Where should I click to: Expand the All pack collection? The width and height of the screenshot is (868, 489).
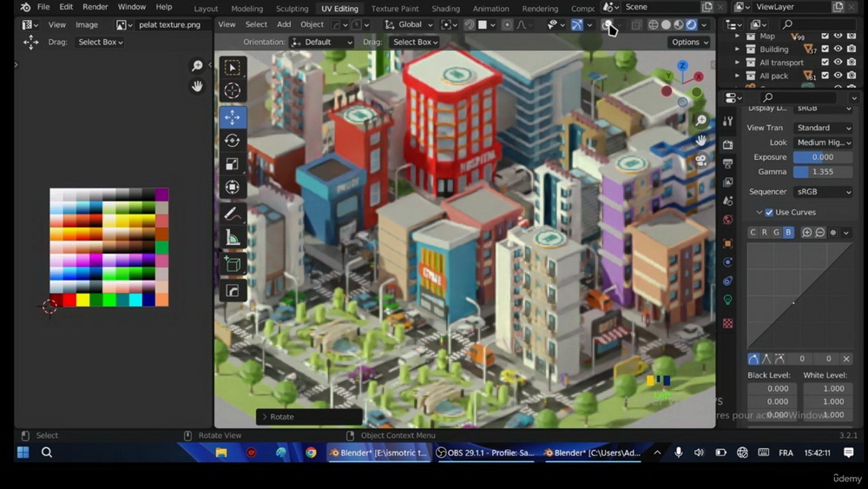point(737,76)
